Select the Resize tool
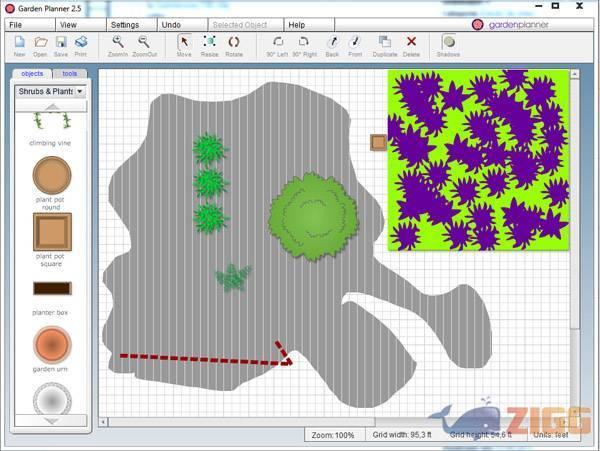600x451 pixels. [209, 43]
